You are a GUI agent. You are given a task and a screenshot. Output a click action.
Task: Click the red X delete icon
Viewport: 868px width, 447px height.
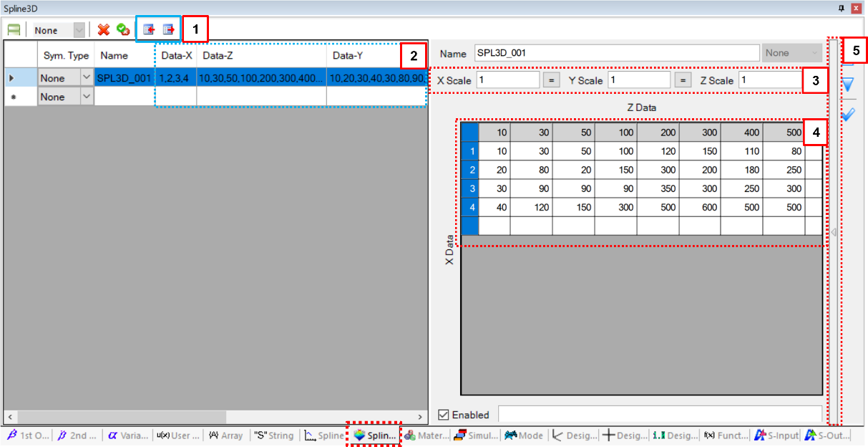[104, 29]
